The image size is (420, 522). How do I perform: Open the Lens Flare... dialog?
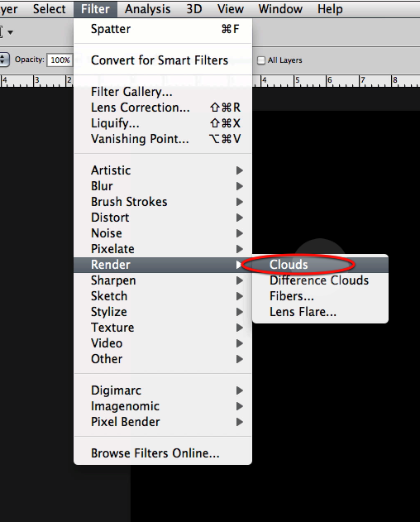pyautogui.click(x=320, y=312)
